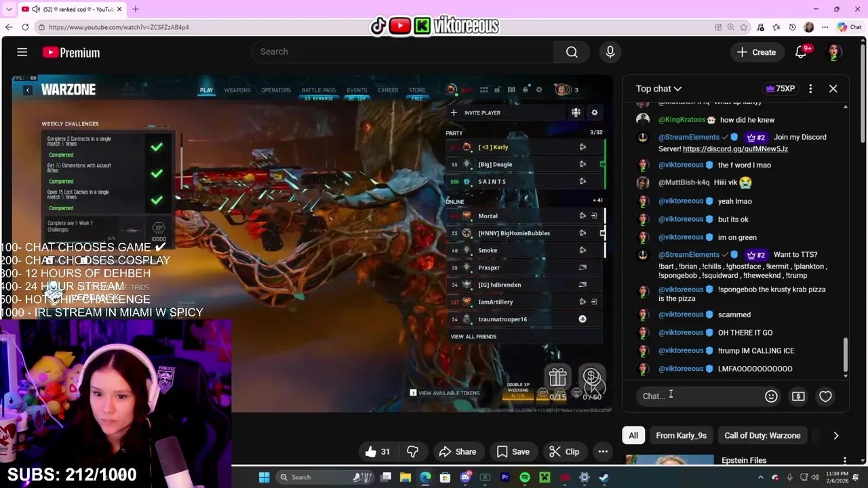Click the browser back arrow
The width and height of the screenshot is (868, 488).
point(9,27)
